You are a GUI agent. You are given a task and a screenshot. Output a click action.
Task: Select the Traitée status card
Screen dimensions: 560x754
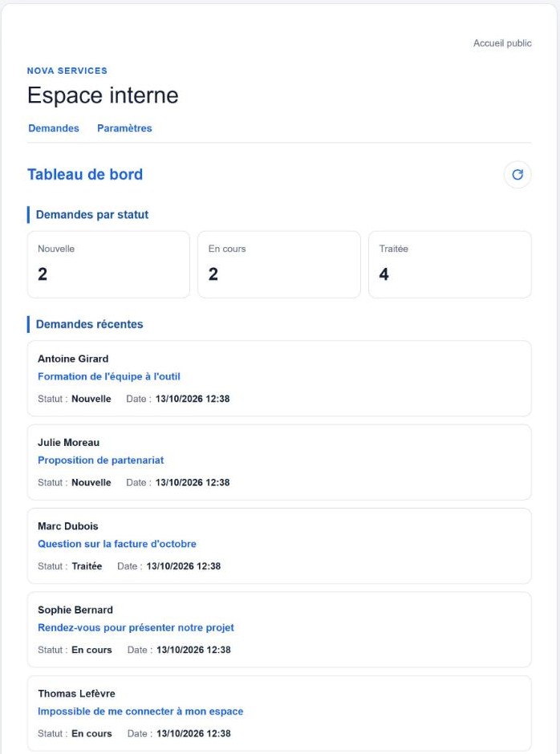pyautogui.click(x=450, y=265)
